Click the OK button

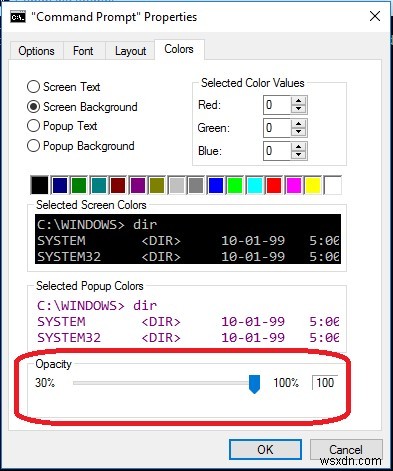(265, 449)
